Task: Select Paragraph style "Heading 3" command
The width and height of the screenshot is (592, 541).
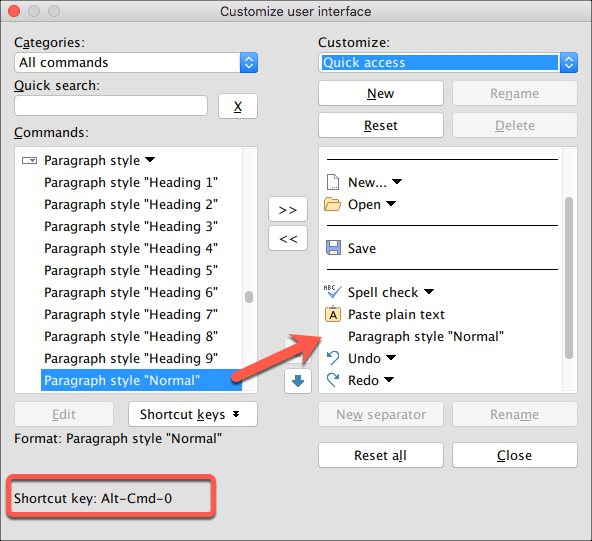Action: (131, 227)
